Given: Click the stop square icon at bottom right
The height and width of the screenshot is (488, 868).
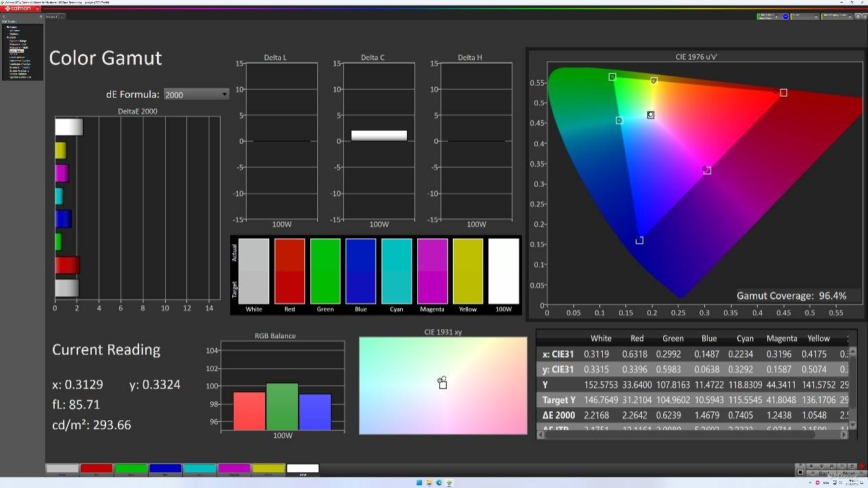Looking at the screenshot, I should (x=800, y=472).
